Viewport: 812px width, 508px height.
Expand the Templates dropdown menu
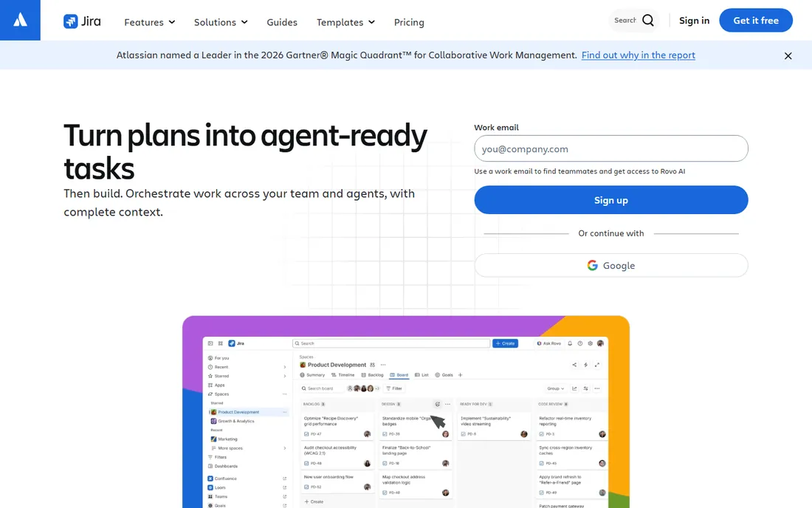pos(345,22)
